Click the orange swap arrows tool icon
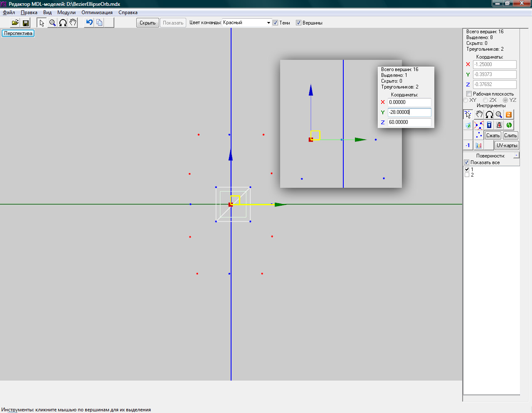 click(509, 115)
